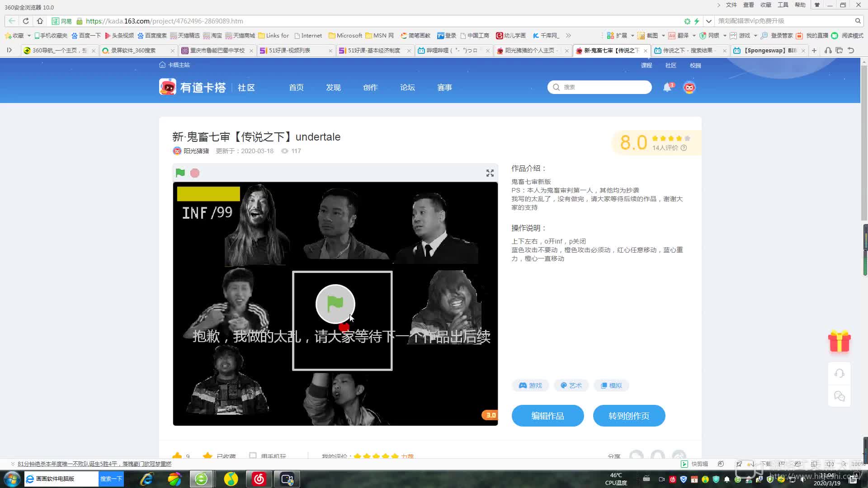Open 我的直播 in the toolbar

[812, 36]
